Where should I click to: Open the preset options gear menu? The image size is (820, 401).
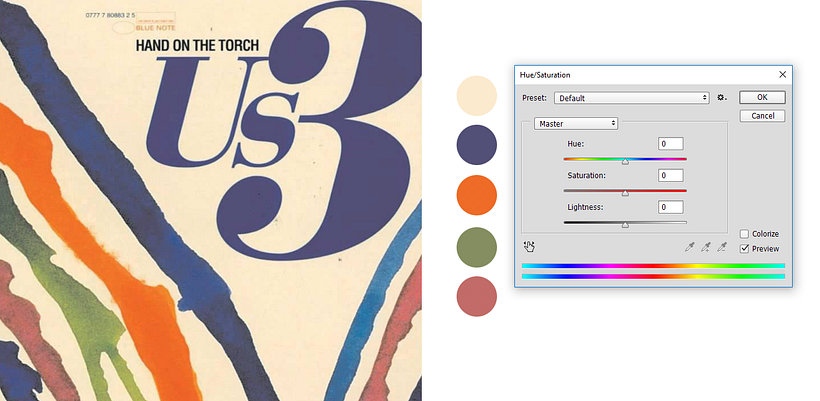(x=722, y=98)
